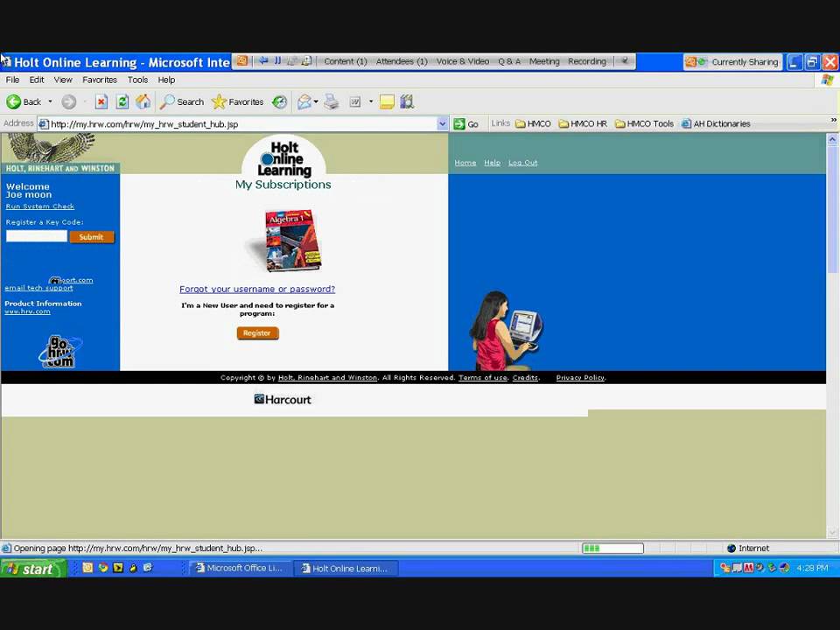
Task: Go to the Home page icon
Action: 143,101
